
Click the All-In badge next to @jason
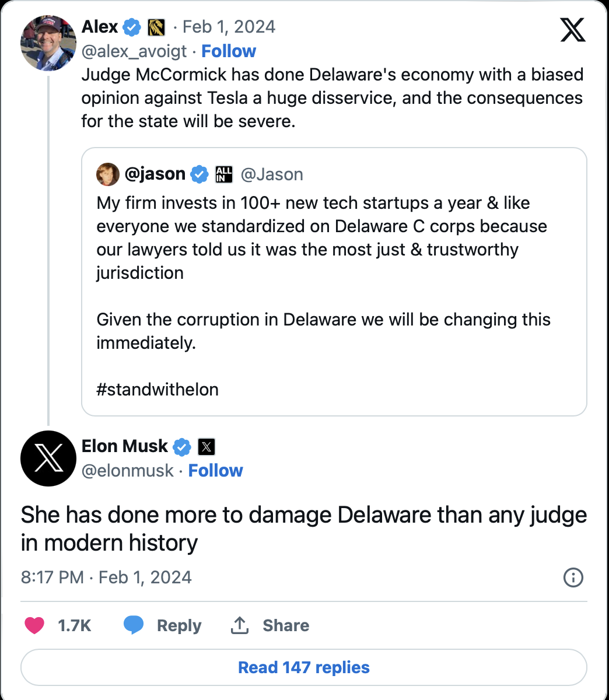pos(224,174)
